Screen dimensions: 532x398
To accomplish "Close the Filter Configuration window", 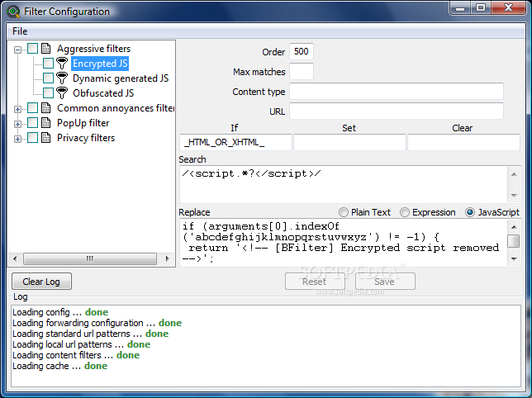I will click(508, 7).
